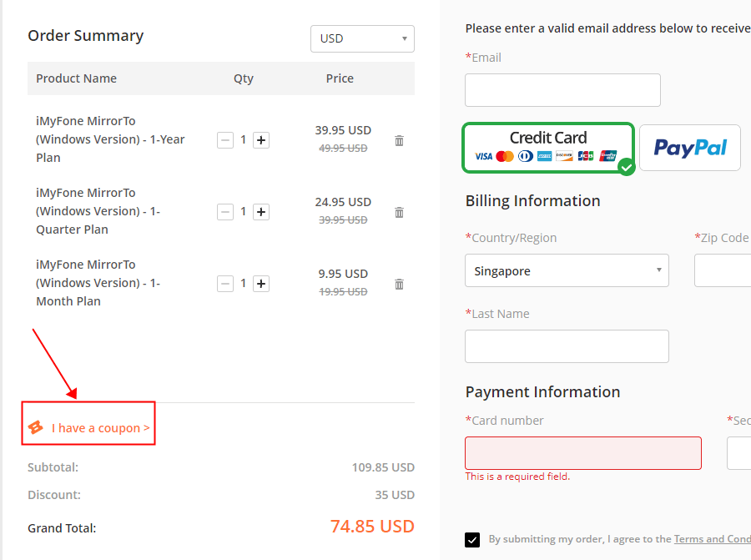Click the 1-Year Plan product name

(110, 139)
